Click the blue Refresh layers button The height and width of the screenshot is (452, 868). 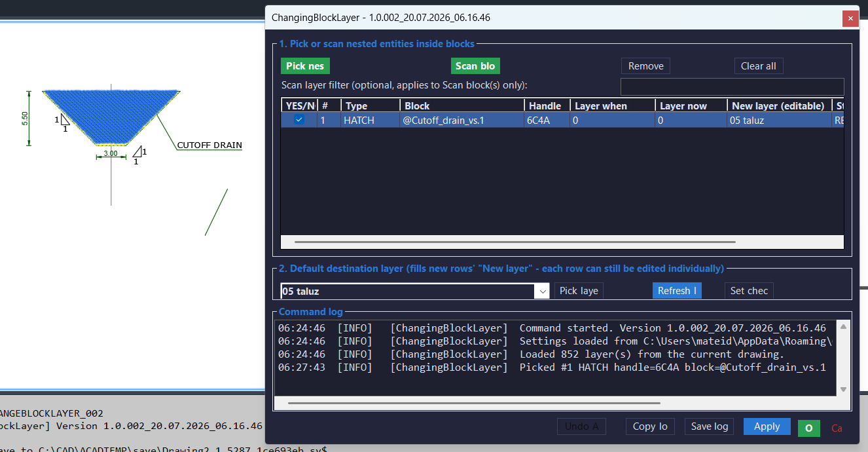click(677, 291)
